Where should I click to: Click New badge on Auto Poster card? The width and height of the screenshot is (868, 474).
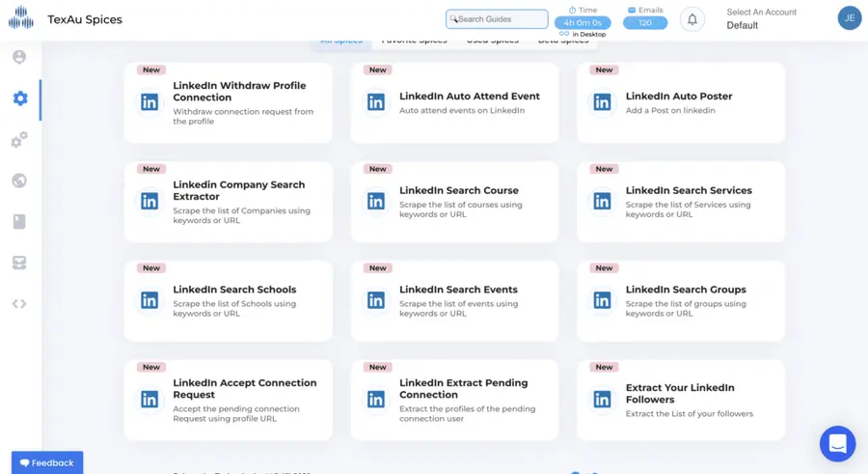point(604,70)
